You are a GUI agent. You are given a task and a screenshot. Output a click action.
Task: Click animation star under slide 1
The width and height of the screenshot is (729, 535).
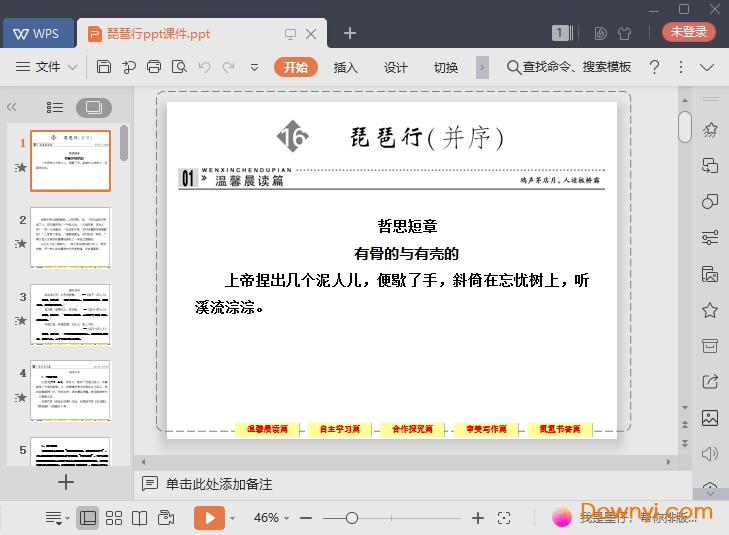[20, 167]
